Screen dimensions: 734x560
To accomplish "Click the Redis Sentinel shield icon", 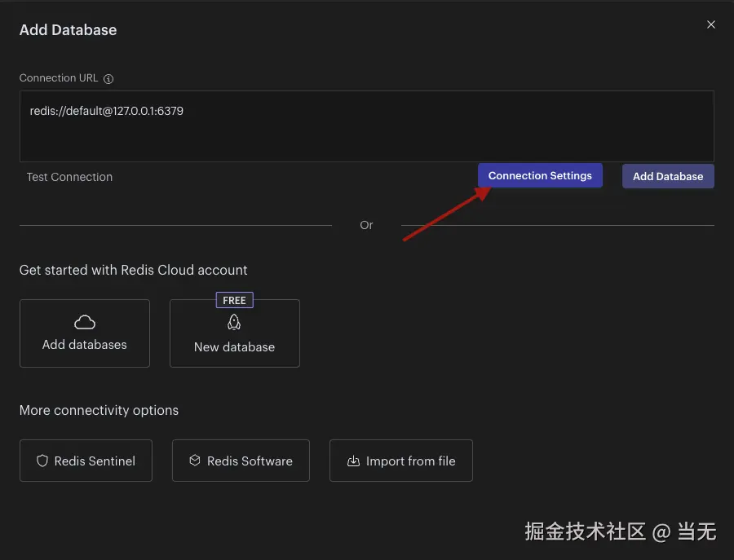I will (x=42, y=461).
